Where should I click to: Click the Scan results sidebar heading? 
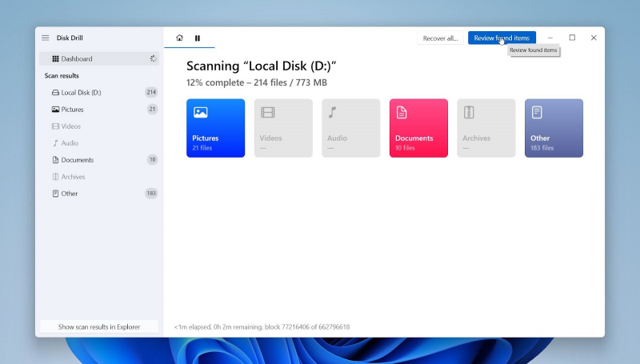click(62, 76)
